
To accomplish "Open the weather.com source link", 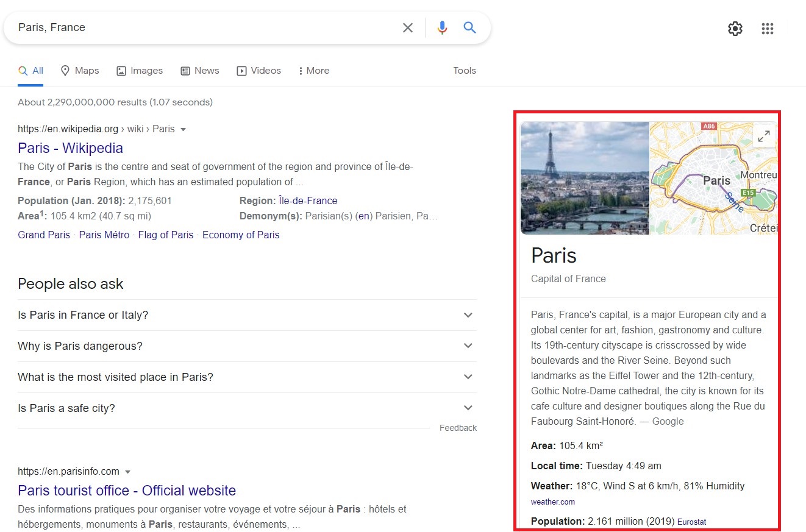I will (553, 502).
